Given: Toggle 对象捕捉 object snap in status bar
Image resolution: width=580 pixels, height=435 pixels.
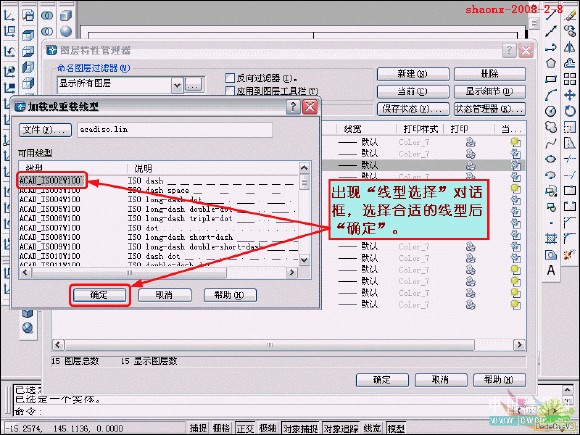Looking at the screenshot, I should [x=300, y=428].
